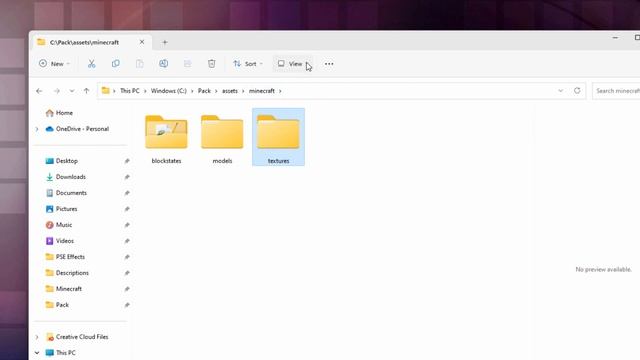Click the Share icon in toolbar
This screenshot has width=640, height=360.
point(187,64)
